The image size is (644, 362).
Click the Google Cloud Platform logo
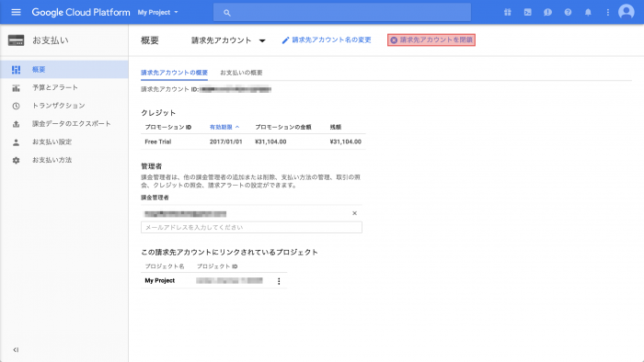(x=81, y=12)
